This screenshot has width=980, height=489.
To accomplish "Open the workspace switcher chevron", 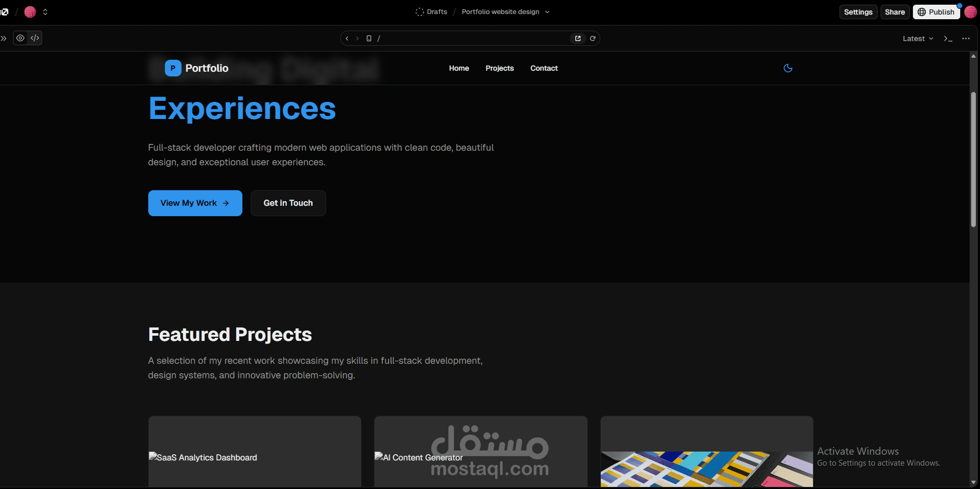I will pyautogui.click(x=46, y=11).
